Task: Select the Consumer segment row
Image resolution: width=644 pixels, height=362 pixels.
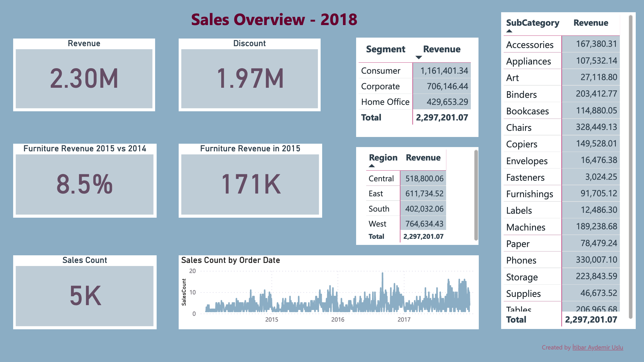Action: (381, 71)
